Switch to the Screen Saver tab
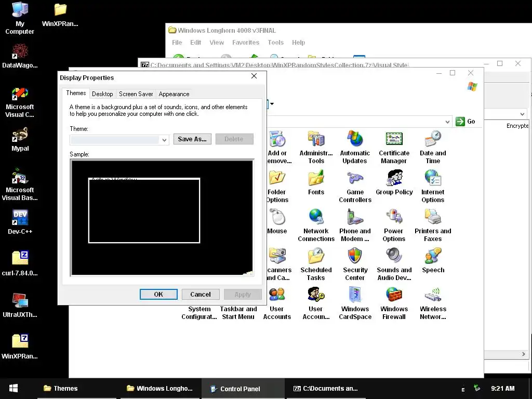Viewport: 532px width, 399px height. pos(136,94)
